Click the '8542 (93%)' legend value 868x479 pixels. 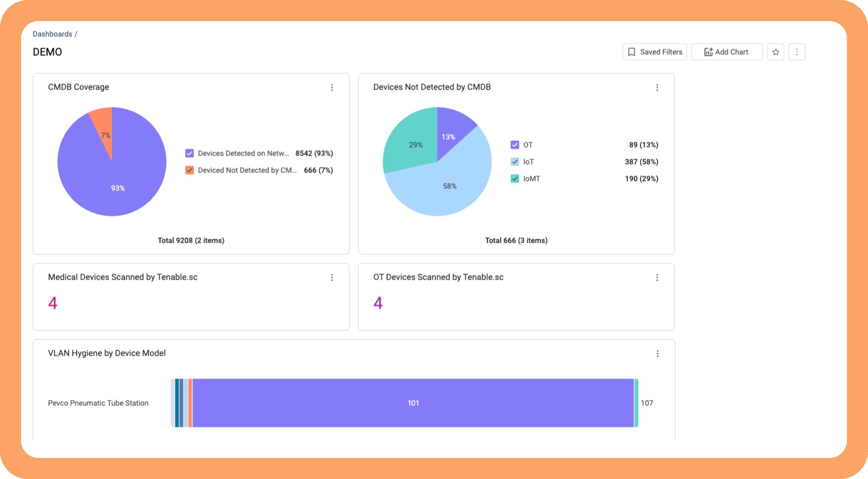[314, 154]
